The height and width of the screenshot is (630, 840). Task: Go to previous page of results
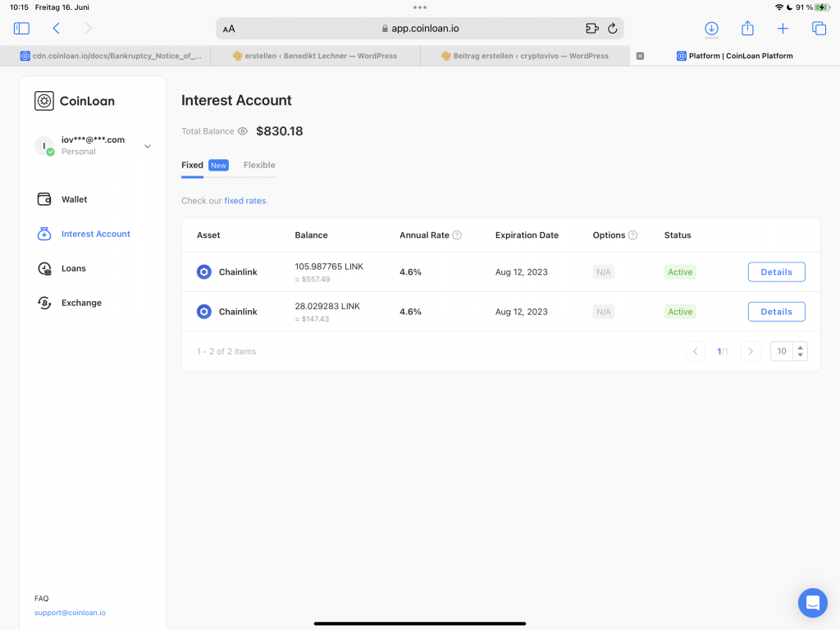pyautogui.click(x=695, y=351)
